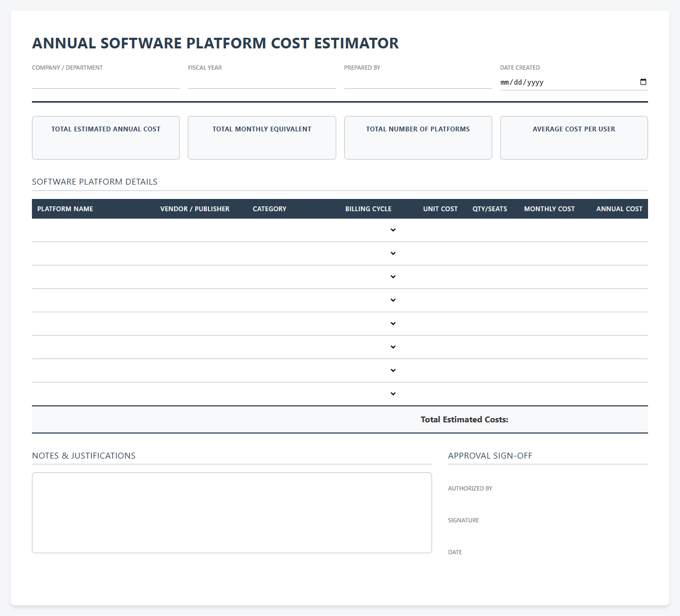Click the Authorized By label

[470, 488]
